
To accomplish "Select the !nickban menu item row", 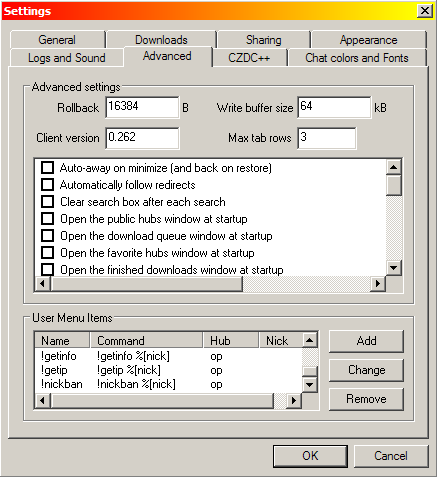I will (168, 384).
